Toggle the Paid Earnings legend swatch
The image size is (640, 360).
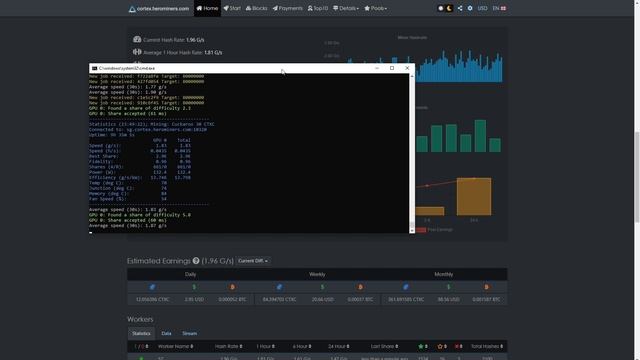[421, 230]
